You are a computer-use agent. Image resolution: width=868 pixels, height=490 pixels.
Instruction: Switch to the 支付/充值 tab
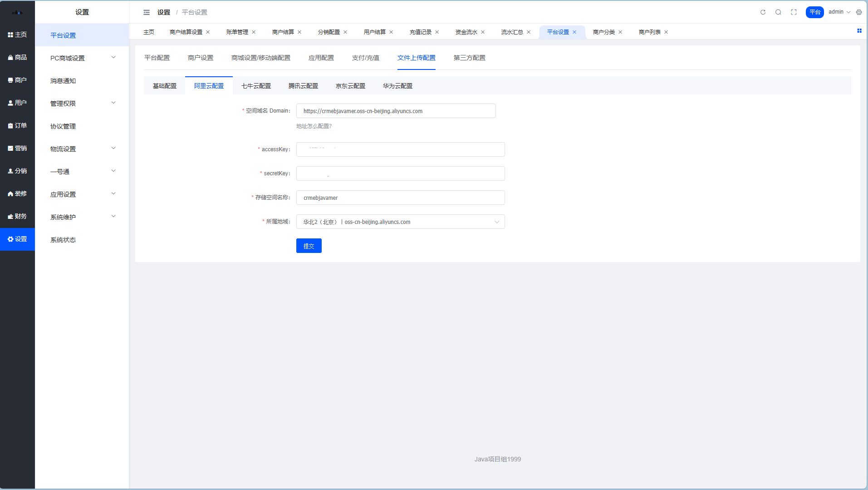pos(365,58)
